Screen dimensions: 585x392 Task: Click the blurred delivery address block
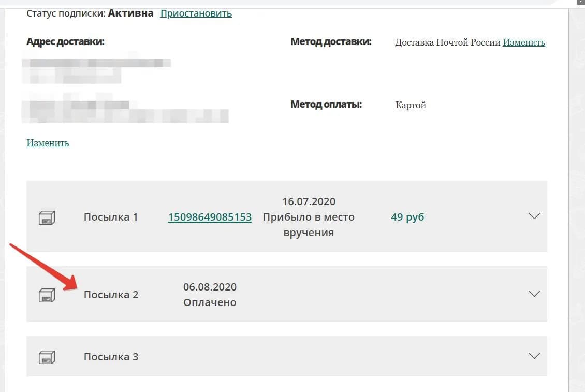pos(125,91)
